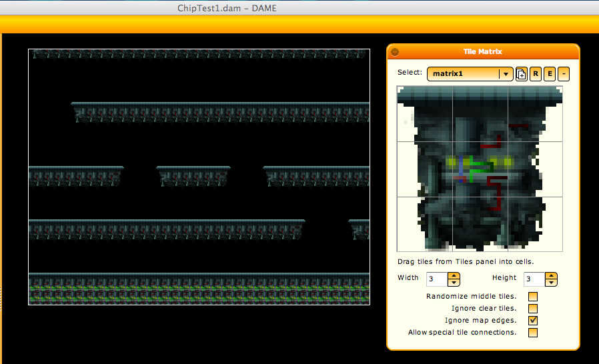Image resolution: width=599 pixels, height=364 pixels.
Task: Select the bottom-right tile matrix cell
Action: tap(535, 224)
